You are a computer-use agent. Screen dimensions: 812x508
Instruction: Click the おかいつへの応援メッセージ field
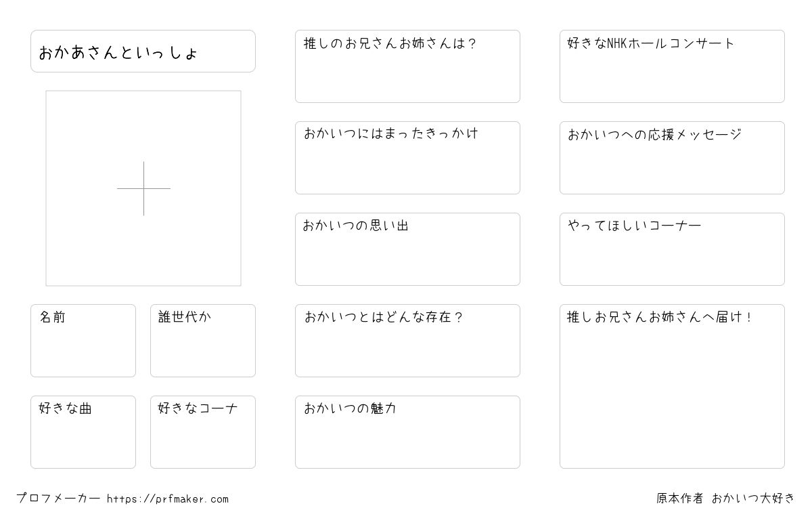coord(672,158)
